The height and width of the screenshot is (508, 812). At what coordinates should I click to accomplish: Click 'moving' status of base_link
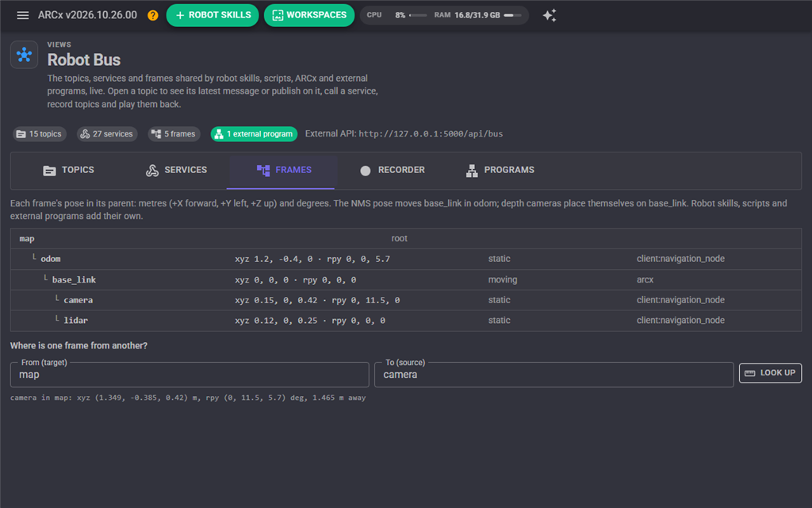pos(502,279)
